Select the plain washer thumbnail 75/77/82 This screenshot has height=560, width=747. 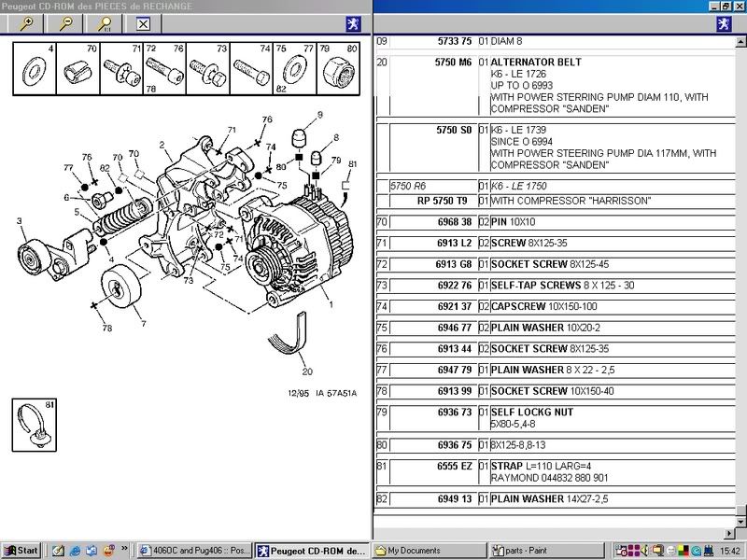click(295, 68)
